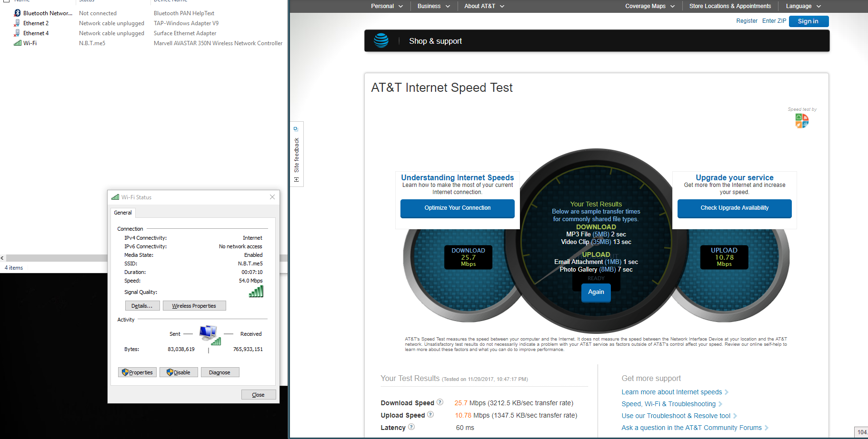The width and height of the screenshot is (868, 439).
Task: Open the Site feedback side tab
Action: [x=297, y=155]
